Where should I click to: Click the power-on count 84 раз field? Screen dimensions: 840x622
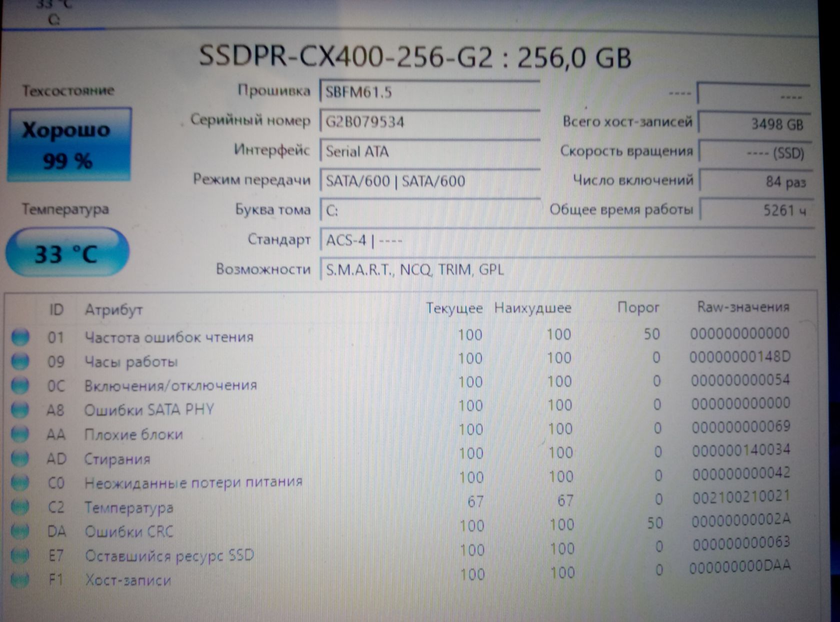click(x=755, y=181)
